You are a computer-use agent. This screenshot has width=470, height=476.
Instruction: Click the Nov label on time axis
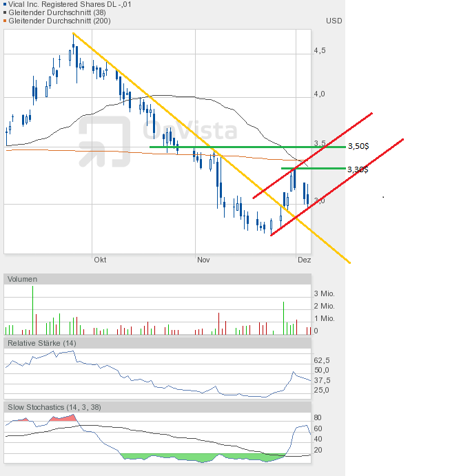[203, 260]
